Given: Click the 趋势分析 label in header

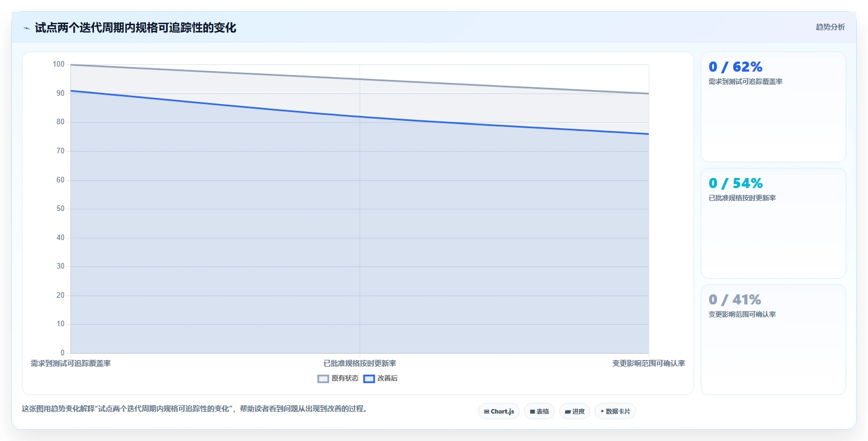Looking at the screenshot, I should tap(830, 27).
